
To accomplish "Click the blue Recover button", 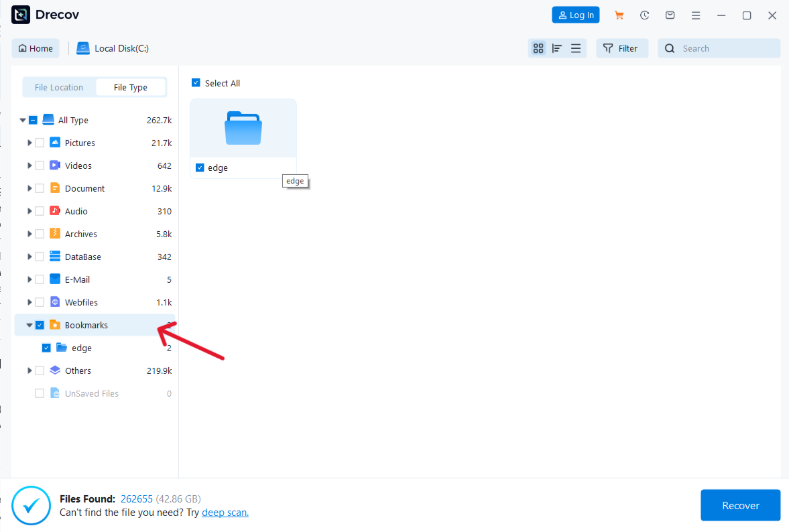I will pyautogui.click(x=740, y=505).
